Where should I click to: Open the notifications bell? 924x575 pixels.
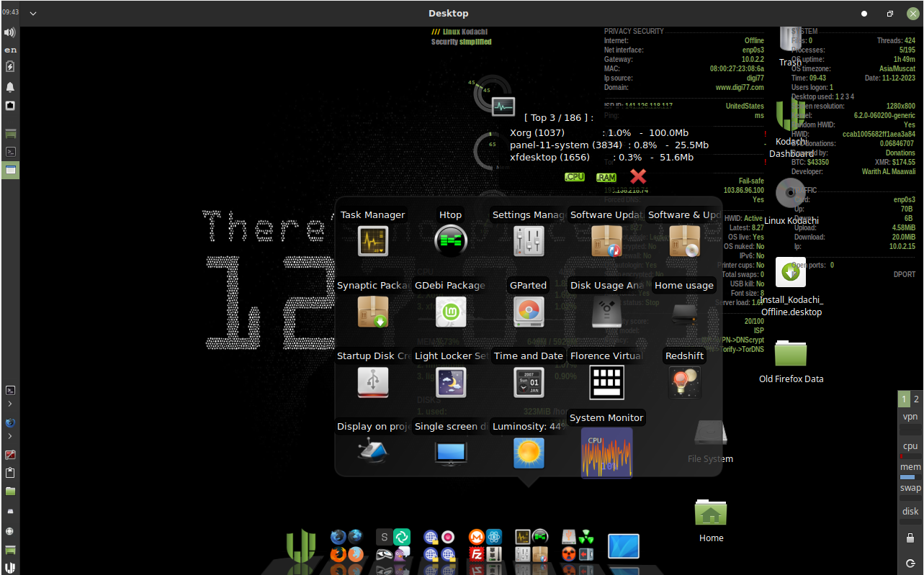pos(10,87)
